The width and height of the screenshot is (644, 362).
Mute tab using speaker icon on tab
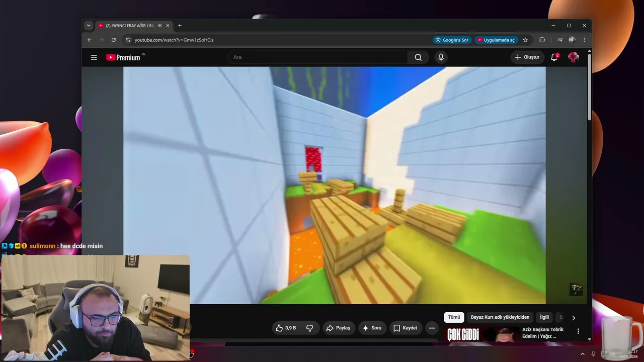[159, 26]
